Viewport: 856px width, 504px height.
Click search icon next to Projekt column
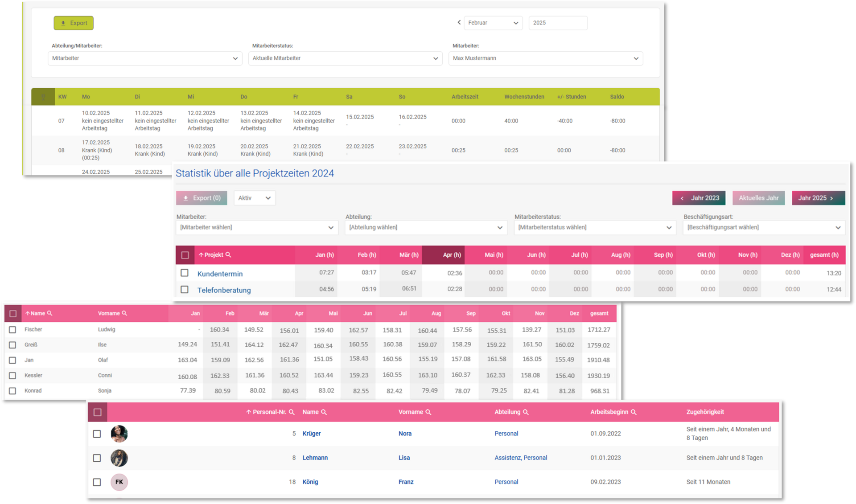click(x=228, y=255)
